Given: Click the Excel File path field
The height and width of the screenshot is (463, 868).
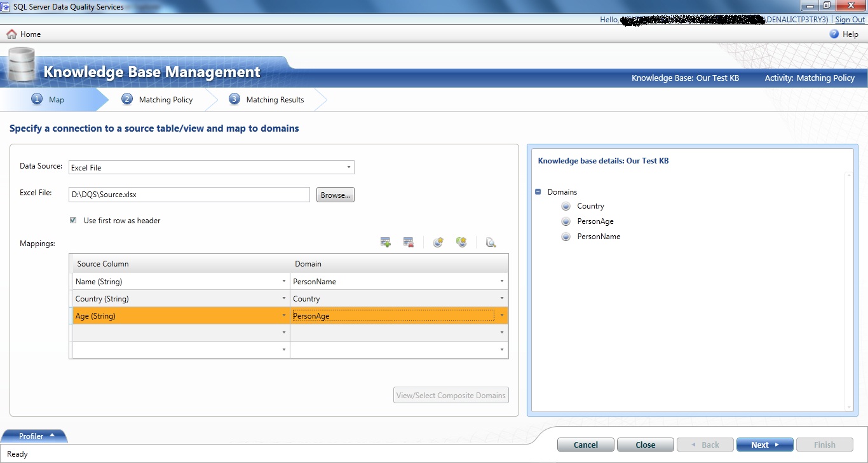Looking at the screenshot, I should click(x=189, y=195).
